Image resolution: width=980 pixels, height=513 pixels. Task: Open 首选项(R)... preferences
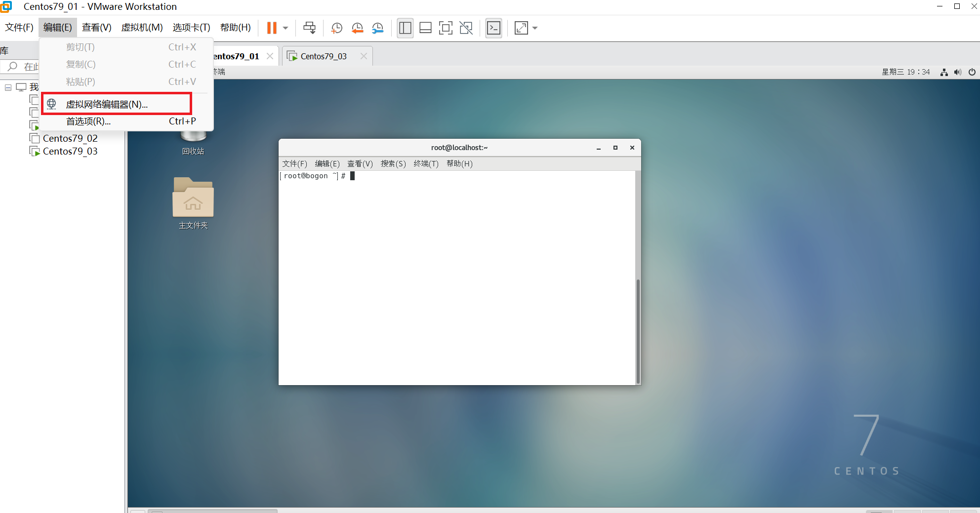[x=126, y=121]
